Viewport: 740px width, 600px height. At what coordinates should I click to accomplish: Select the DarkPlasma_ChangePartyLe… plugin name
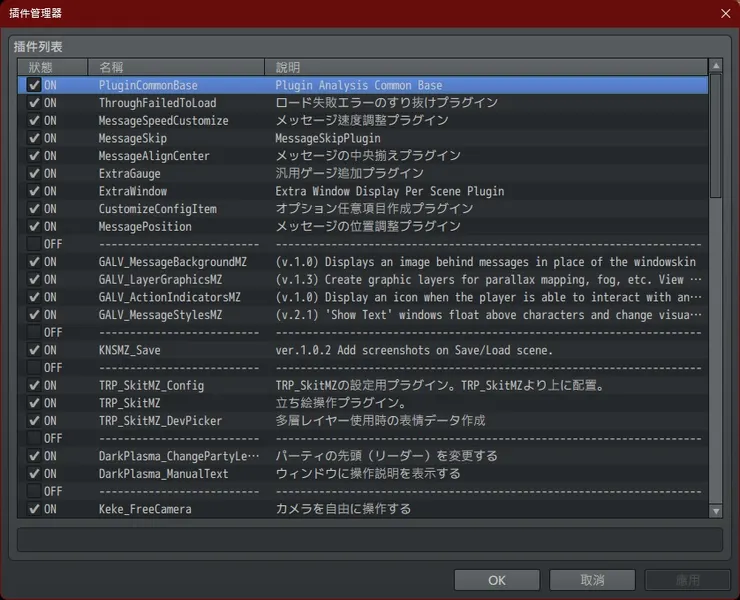pyautogui.click(x=179, y=456)
